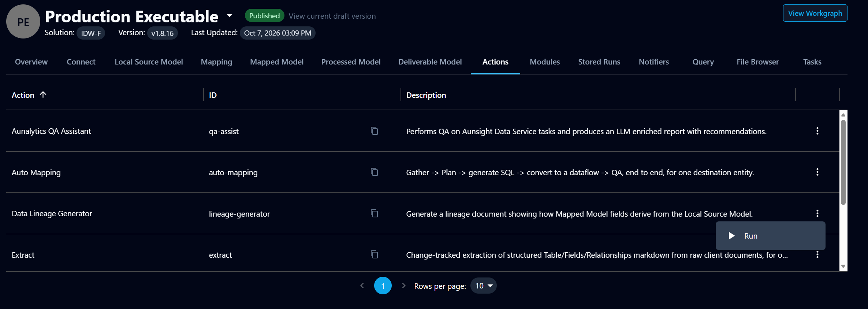Open the Mapping tab
Screen dimensions: 868x309
click(x=216, y=62)
